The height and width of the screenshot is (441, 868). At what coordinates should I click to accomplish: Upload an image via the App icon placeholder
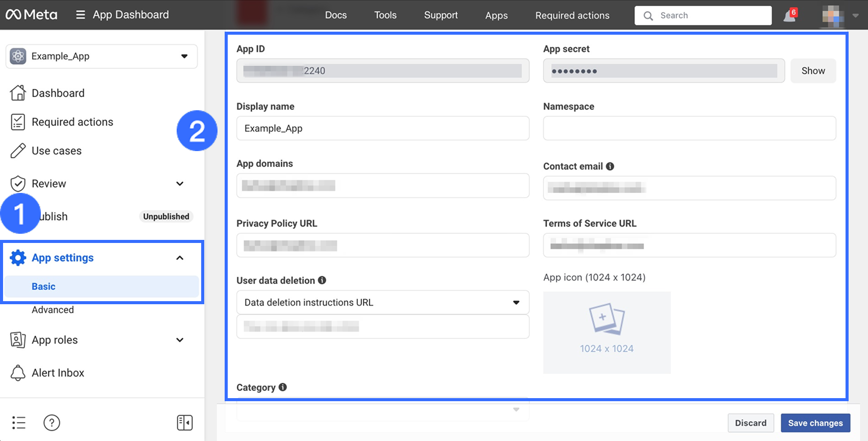[607, 332]
